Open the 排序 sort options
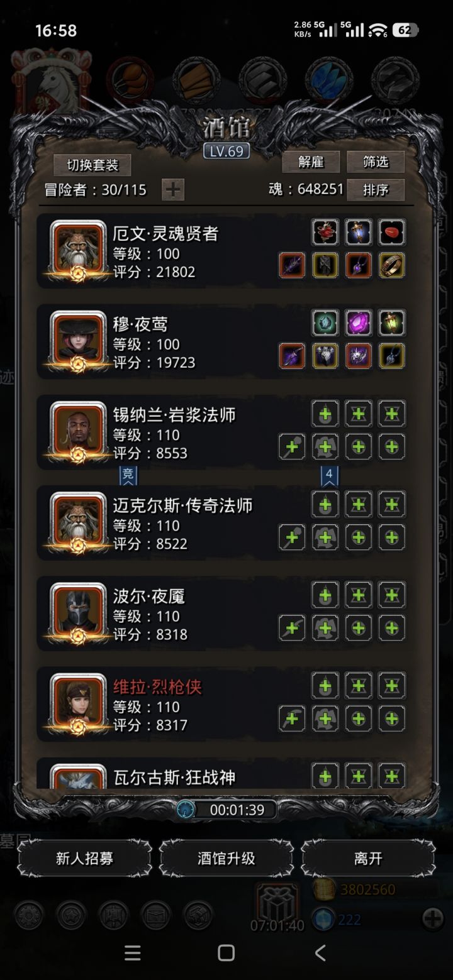 [376, 189]
